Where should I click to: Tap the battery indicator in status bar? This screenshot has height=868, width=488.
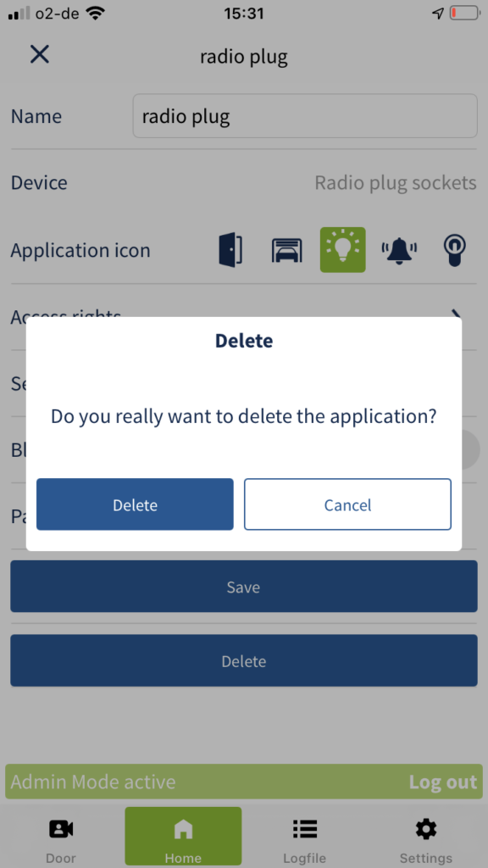click(x=465, y=14)
